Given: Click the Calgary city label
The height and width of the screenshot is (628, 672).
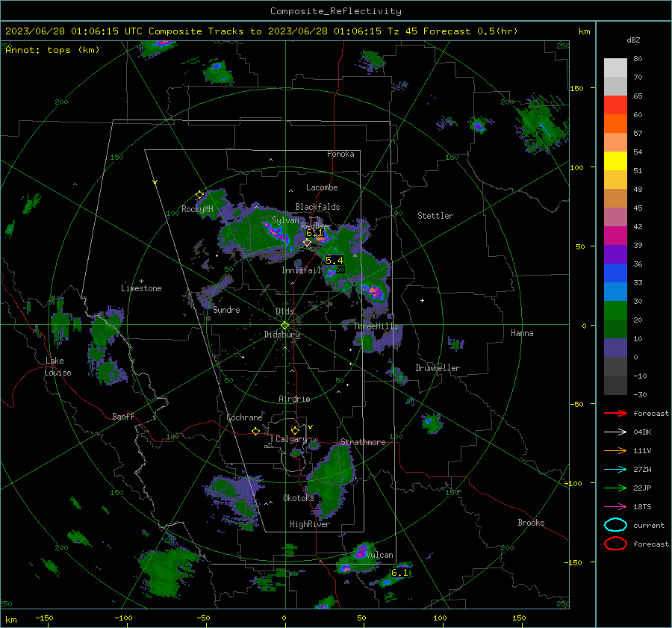Looking at the screenshot, I should (x=291, y=439).
